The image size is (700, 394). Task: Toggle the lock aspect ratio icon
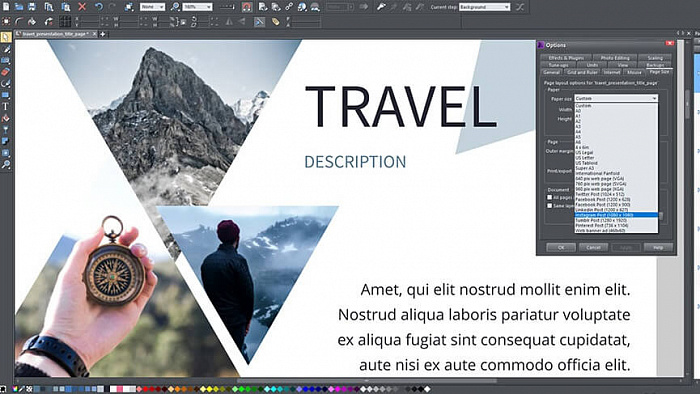183,21
